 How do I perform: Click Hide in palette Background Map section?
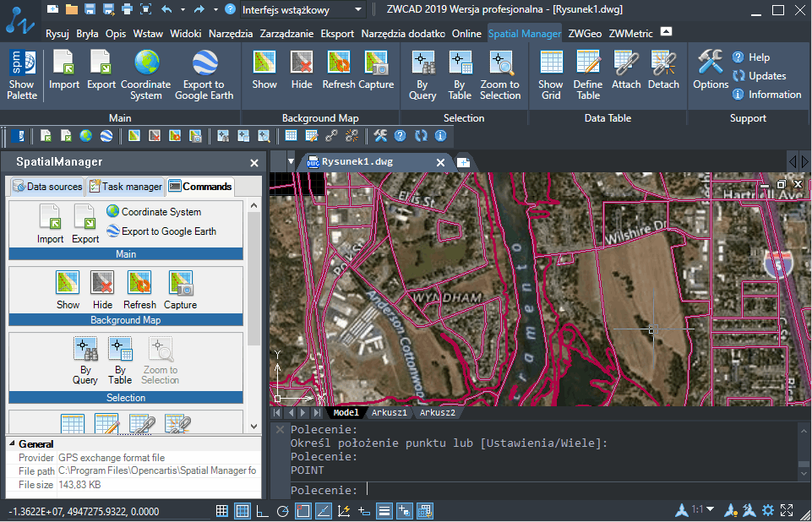point(102,290)
